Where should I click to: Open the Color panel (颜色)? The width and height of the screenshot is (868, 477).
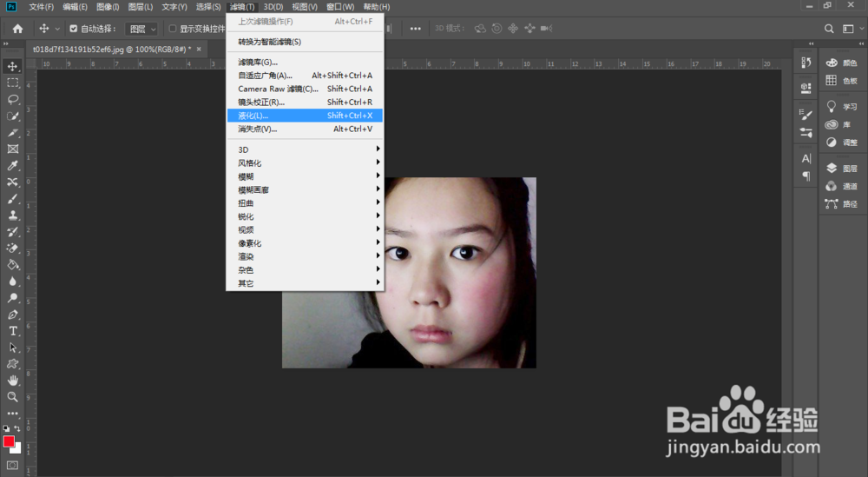point(841,63)
